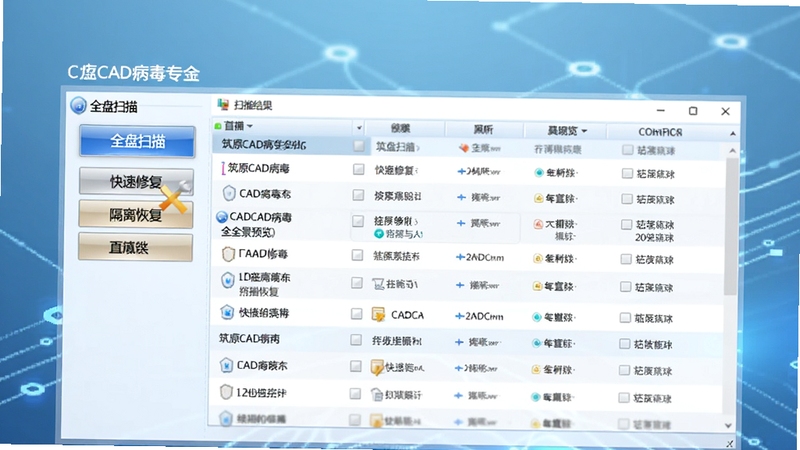Check the first checkbox in CAD病毒布 row
The width and height of the screenshot is (800, 450).
[x=358, y=195]
